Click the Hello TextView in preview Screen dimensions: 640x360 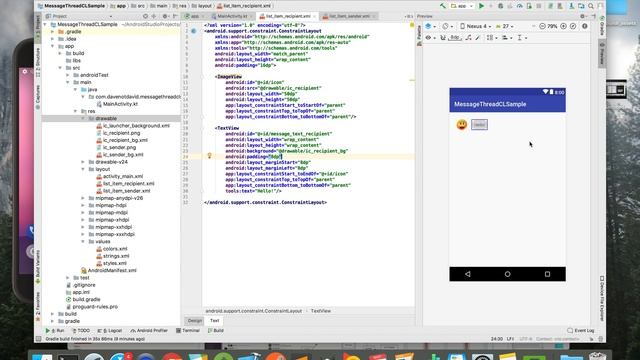click(479, 124)
